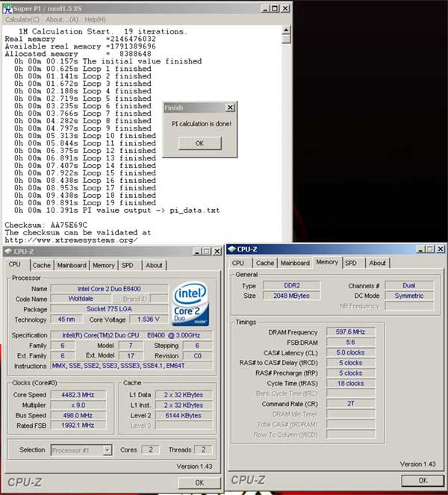Click the Channels # value Dual
This screenshot has height=495, width=448.
(409, 285)
